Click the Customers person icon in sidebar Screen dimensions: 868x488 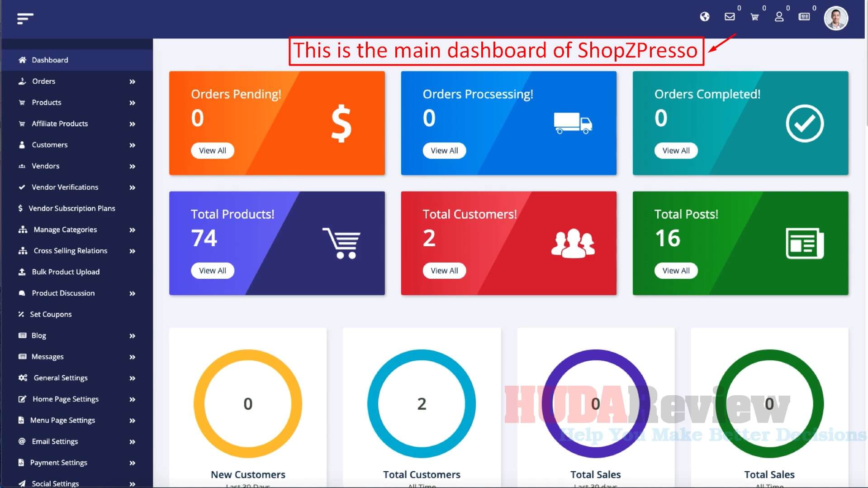click(x=22, y=145)
